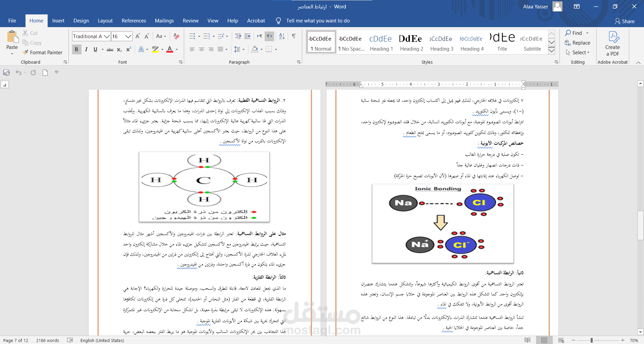Open the Borders dropdown
Viewport: 644px width, 344px height.
(276, 50)
